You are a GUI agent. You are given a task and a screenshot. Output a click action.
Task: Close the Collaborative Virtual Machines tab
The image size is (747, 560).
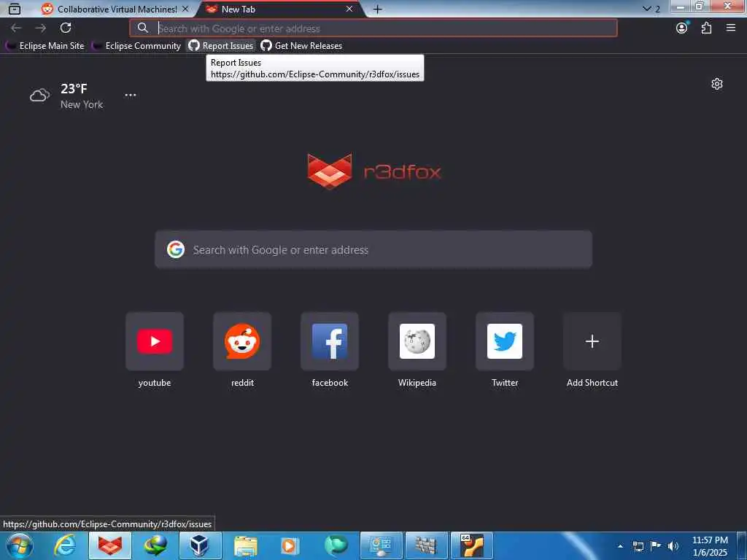pyautogui.click(x=185, y=9)
